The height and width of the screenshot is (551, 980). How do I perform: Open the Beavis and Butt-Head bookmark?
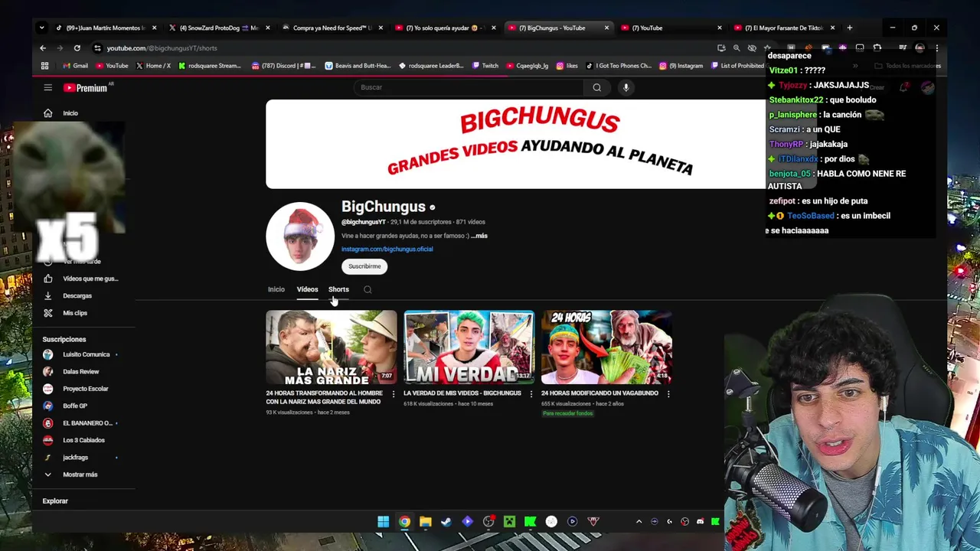[358, 66]
